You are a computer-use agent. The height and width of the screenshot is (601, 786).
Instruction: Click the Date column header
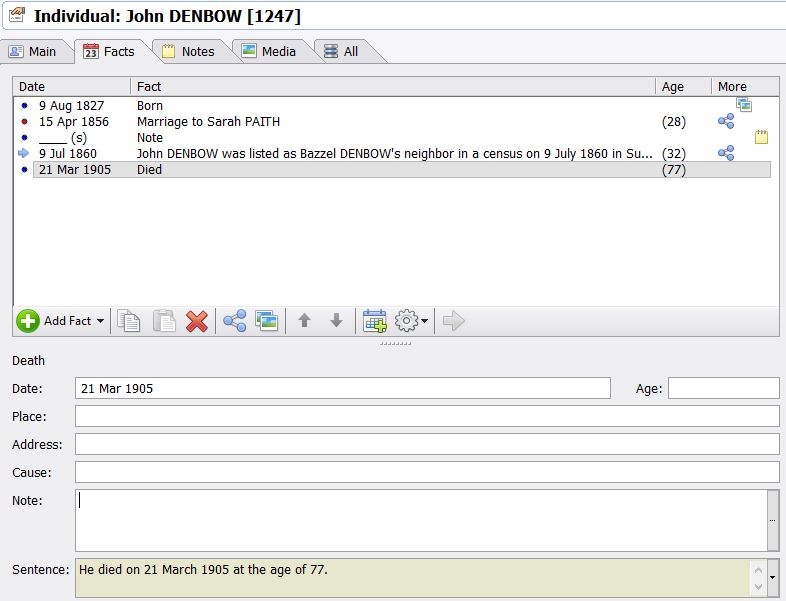(70, 86)
